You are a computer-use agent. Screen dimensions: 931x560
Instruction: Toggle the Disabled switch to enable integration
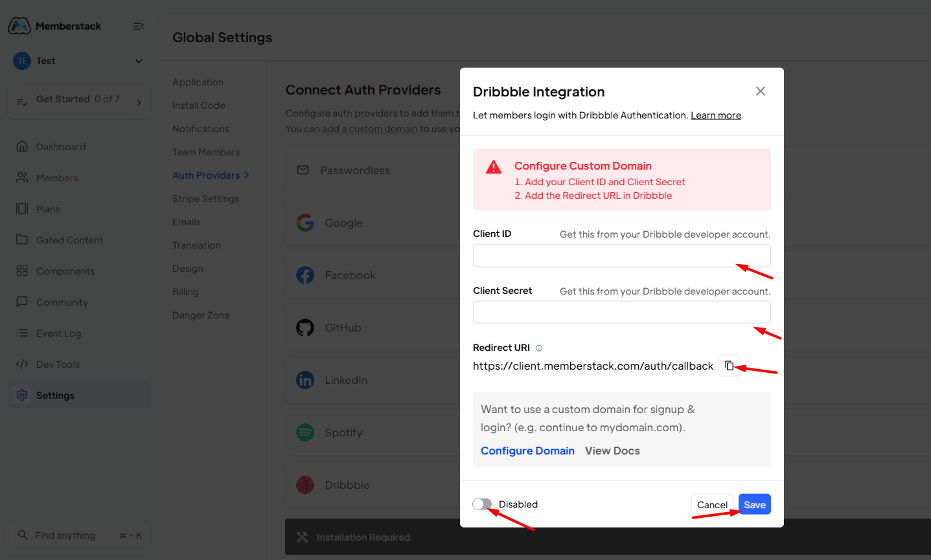tap(482, 504)
